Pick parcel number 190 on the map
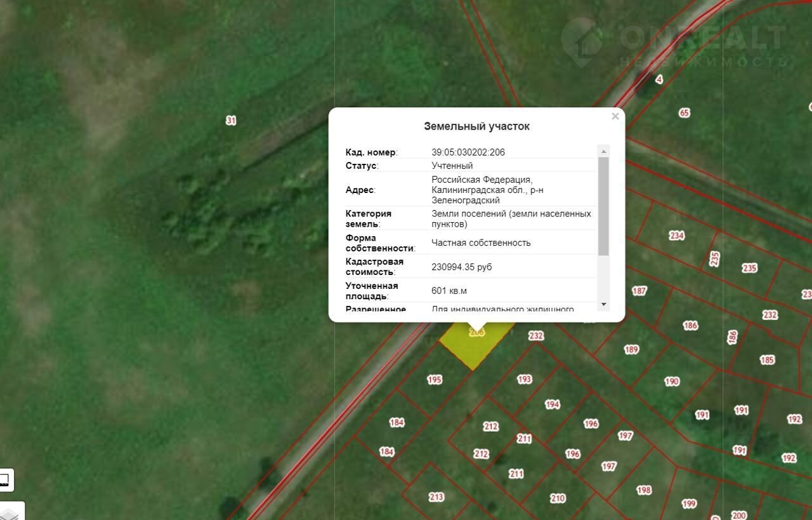This screenshot has width=812, height=520. (x=671, y=382)
